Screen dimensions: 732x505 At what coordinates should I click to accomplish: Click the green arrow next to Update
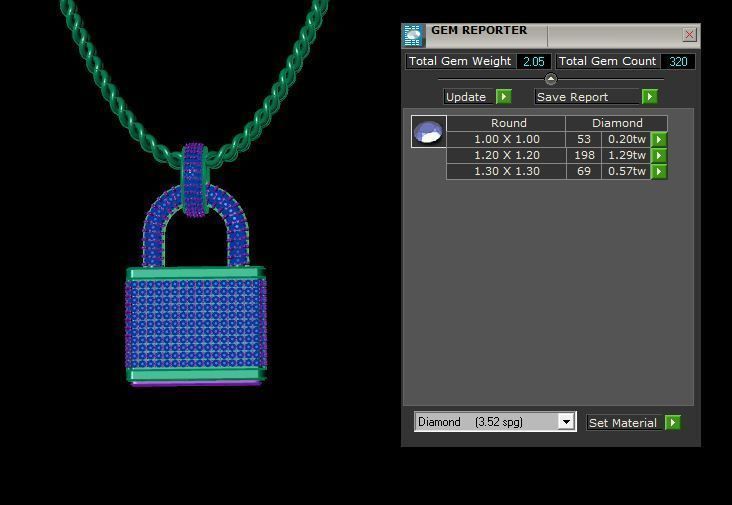click(504, 97)
